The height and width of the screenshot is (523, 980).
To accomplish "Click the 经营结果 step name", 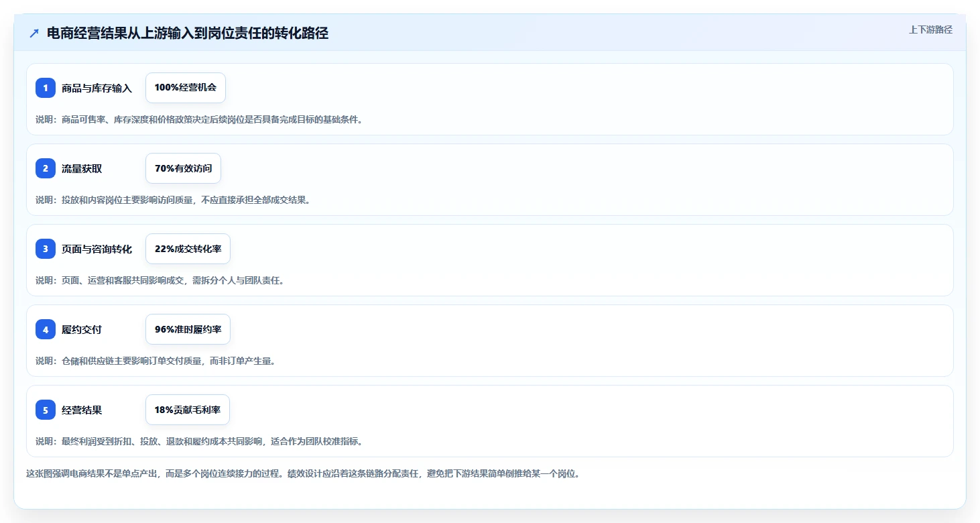I will click(82, 410).
